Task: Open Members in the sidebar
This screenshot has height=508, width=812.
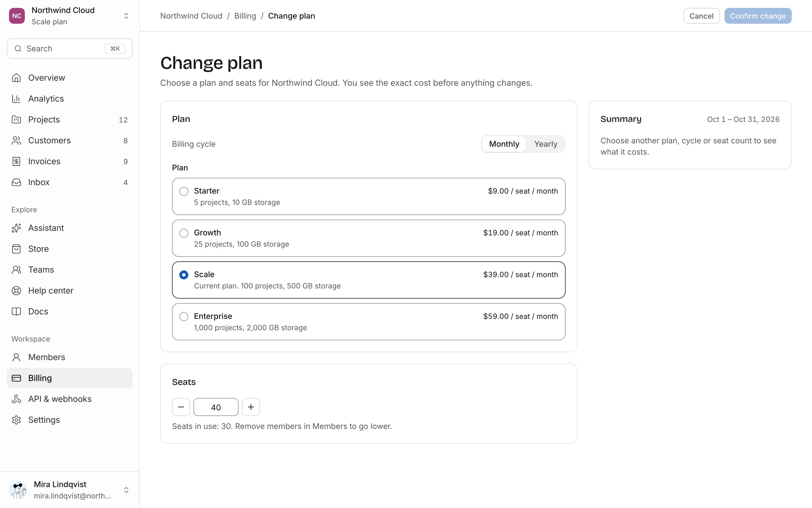Action: coord(69,357)
